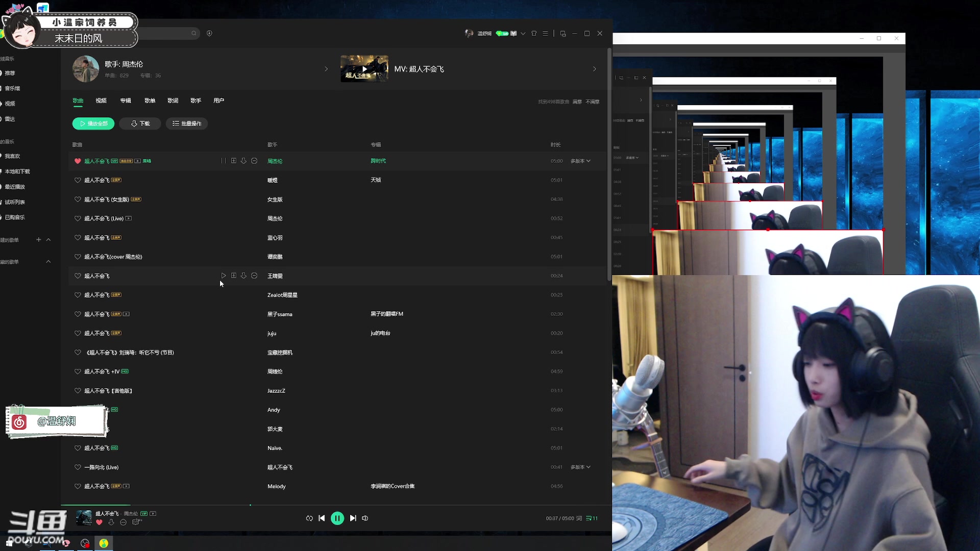Show lyrics with the 词 icon
Image resolution: width=980 pixels, height=551 pixels.
tap(579, 518)
